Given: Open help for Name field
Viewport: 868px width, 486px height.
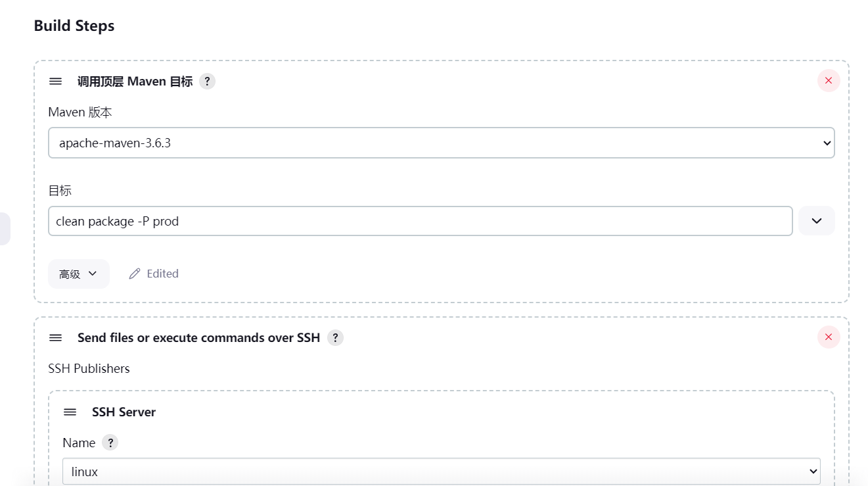Looking at the screenshot, I should tap(110, 443).
